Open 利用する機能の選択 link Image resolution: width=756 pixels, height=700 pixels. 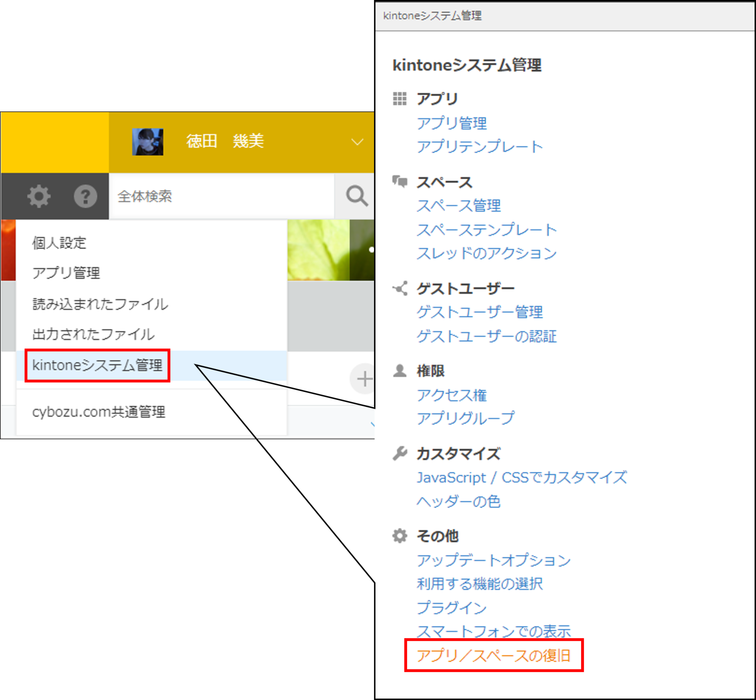480,584
